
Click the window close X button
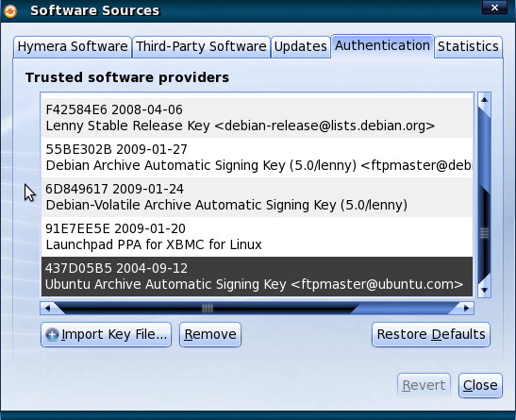(x=494, y=8)
